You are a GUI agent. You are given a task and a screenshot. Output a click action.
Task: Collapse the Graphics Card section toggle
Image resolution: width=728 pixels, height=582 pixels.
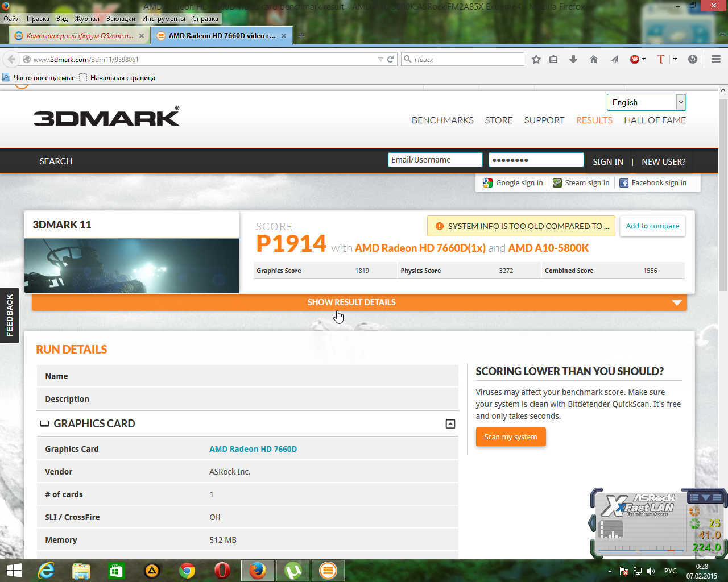[450, 423]
